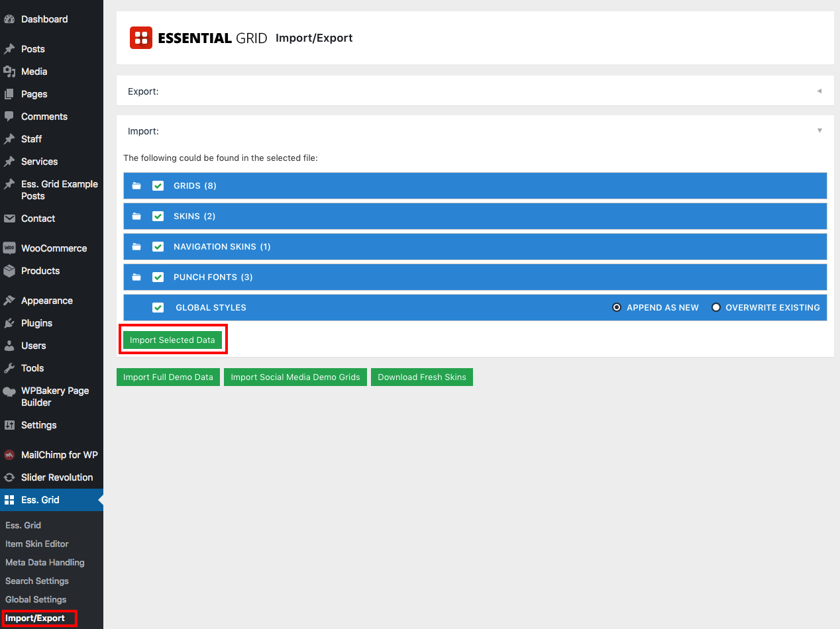The height and width of the screenshot is (629, 840).
Task: Click folder icon in NAVIGATION SKINS row
Action: click(136, 247)
